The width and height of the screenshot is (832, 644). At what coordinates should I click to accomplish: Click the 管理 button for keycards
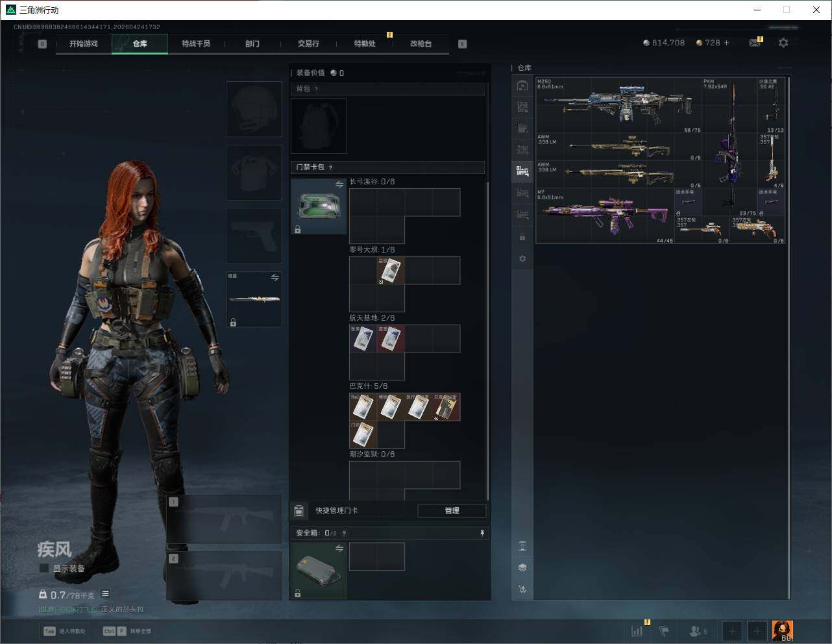(452, 511)
